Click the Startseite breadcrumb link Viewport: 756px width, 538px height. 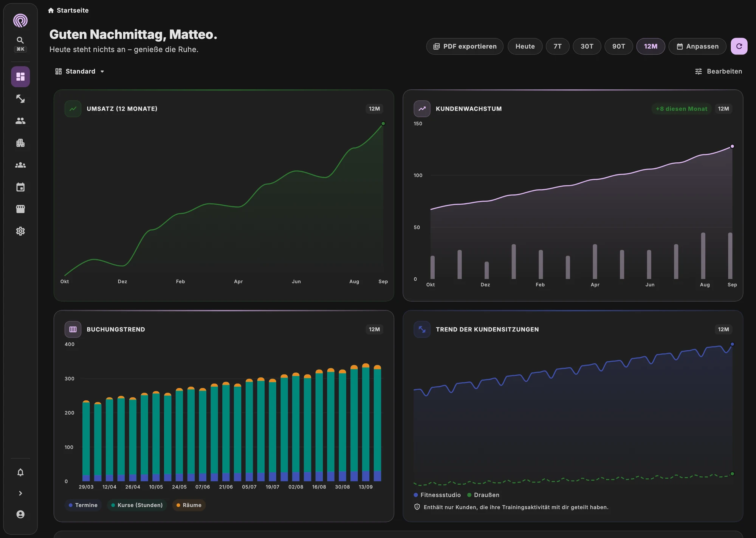pyautogui.click(x=68, y=10)
